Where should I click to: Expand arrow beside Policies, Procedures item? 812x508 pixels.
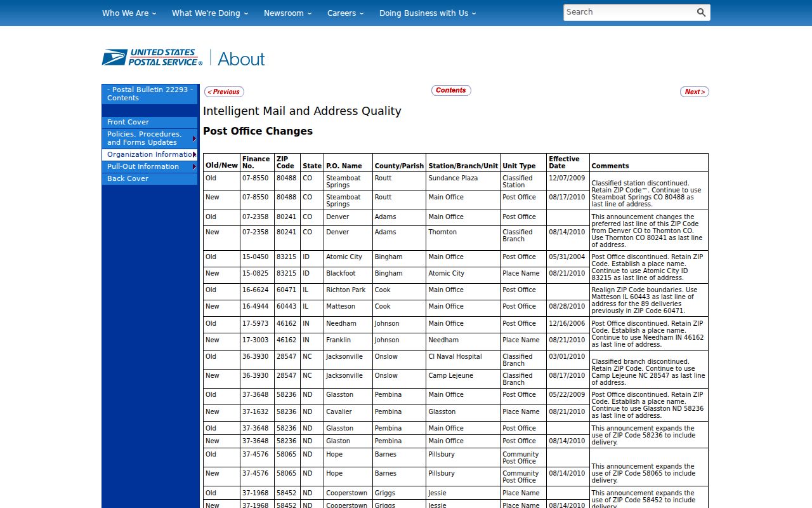194,138
